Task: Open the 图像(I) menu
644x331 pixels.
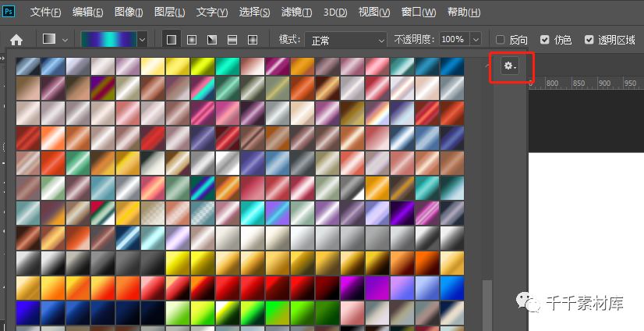Action: (129, 12)
